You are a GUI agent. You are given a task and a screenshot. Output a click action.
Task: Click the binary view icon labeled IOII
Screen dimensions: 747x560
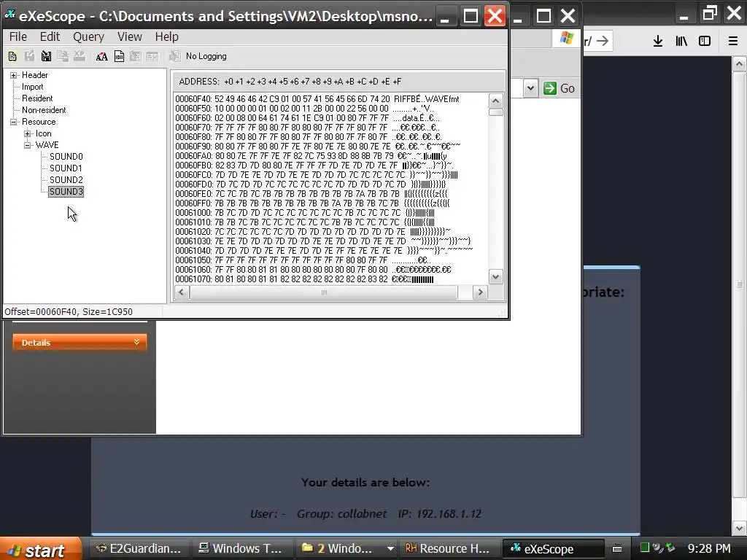coord(119,57)
